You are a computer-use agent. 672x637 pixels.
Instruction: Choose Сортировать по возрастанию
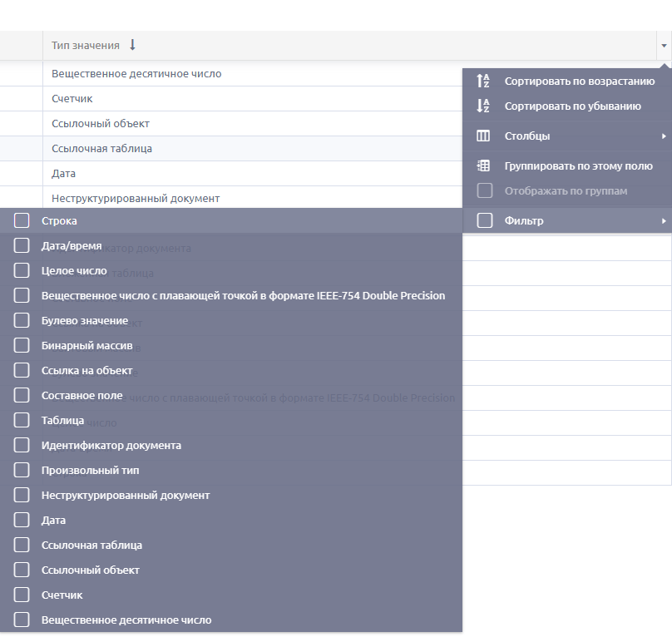(x=567, y=81)
